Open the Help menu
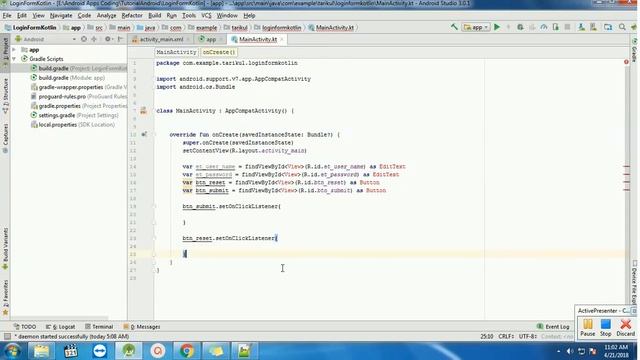The width and height of the screenshot is (640, 360). [x=249, y=16]
